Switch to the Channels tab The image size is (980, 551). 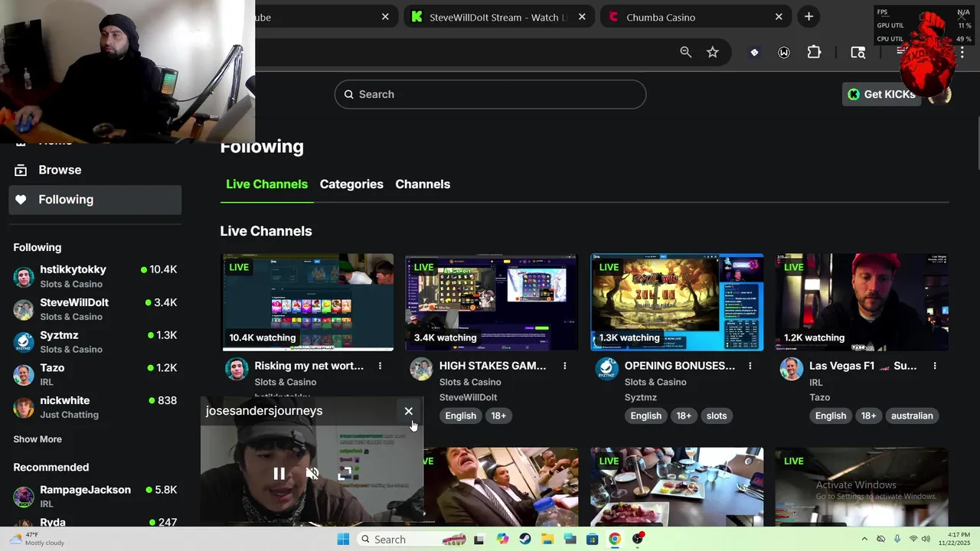423,184
